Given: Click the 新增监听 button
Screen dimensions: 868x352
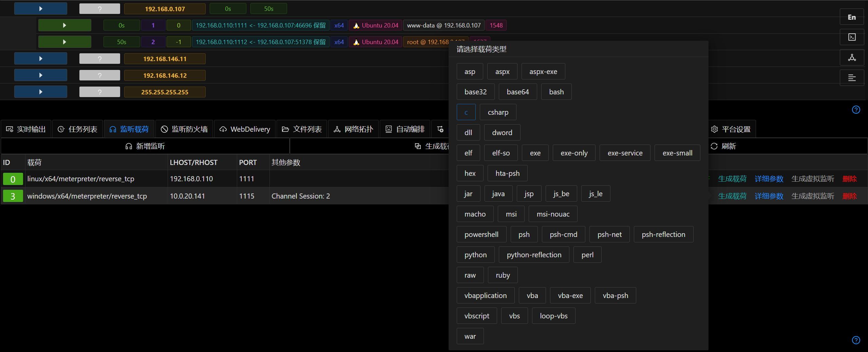Looking at the screenshot, I should pos(145,146).
